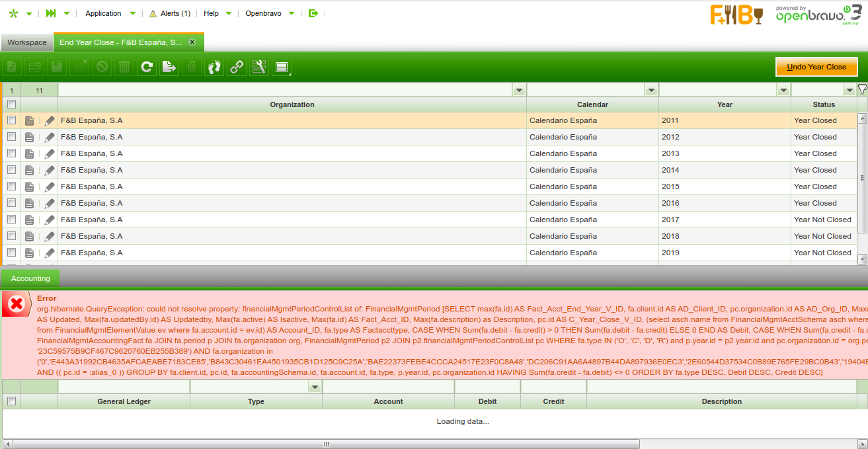Click the Delete trash can icon
Image resolution: width=868 pixels, height=449 pixels.
(x=124, y=67)
